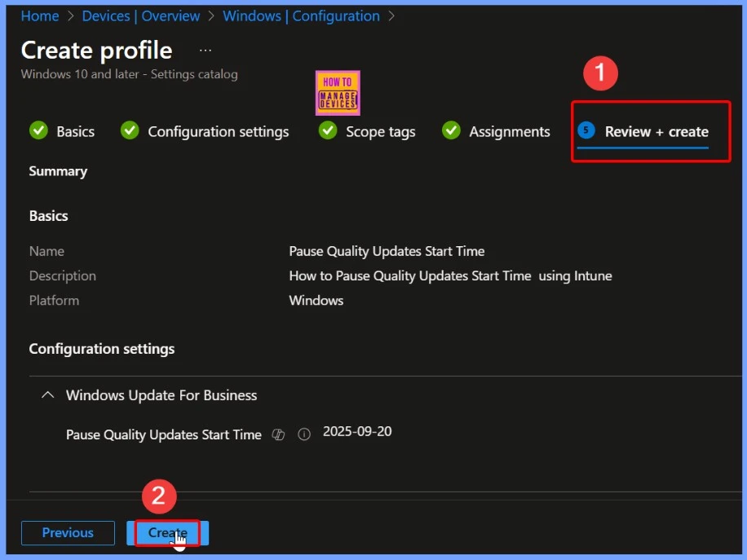Click the Windows 10 and later subtitle
The width and height of the screenshot is (747, 560).
click(129, 74)
